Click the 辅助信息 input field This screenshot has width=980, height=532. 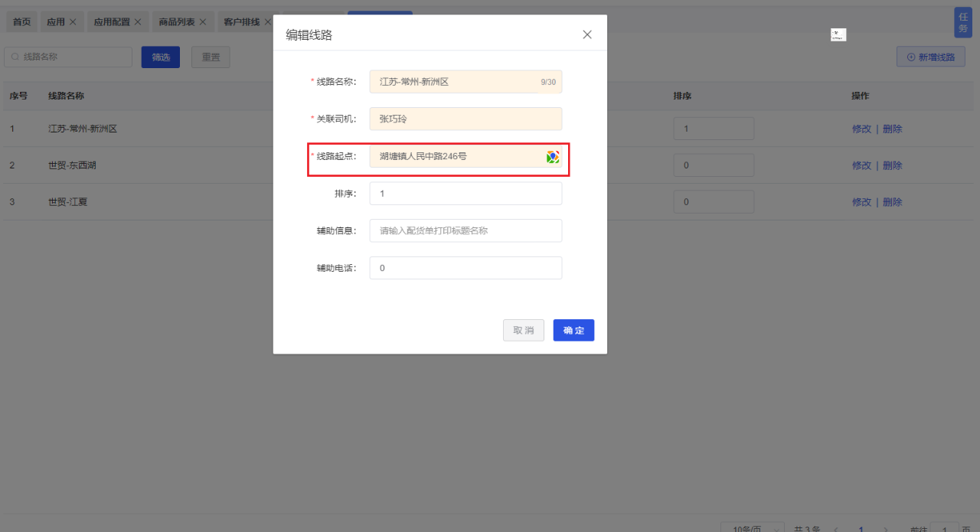pos(465,230)
